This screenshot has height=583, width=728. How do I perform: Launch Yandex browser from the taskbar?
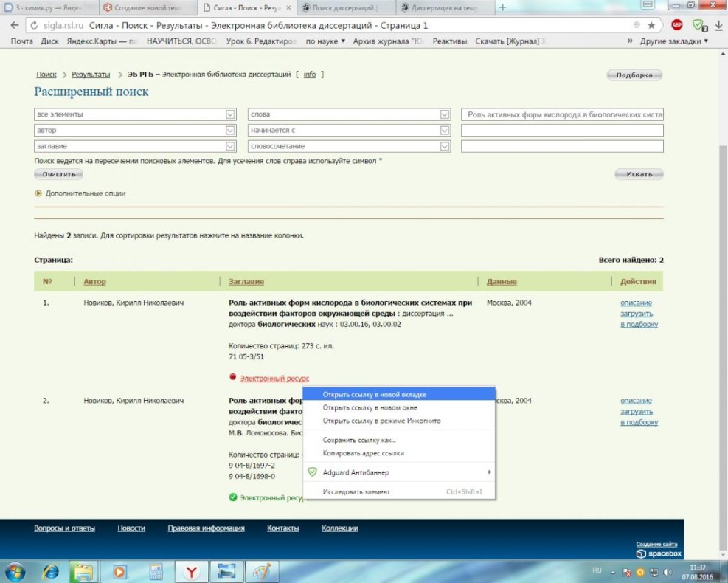pyautogui.click(x=191, y=571)
